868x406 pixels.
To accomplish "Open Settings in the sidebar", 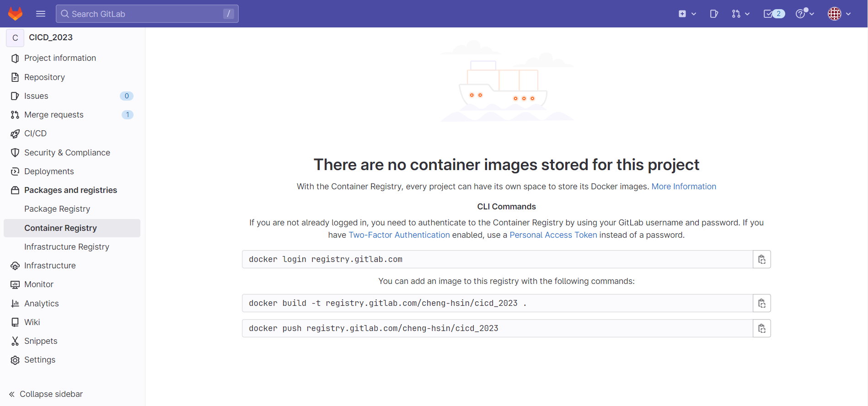I will pyautogui.click(x=40, y=360).
